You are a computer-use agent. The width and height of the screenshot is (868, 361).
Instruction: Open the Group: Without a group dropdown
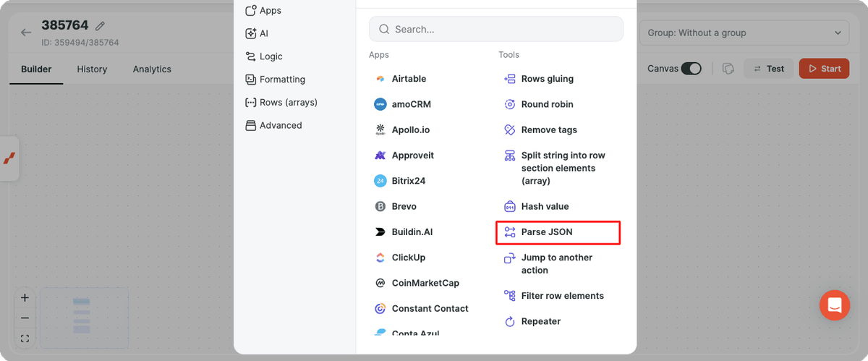point(745,33)
